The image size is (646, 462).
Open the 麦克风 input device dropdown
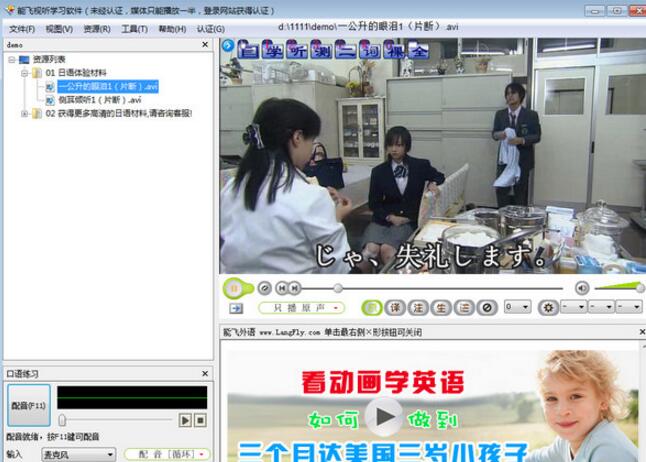click(78, 455)
